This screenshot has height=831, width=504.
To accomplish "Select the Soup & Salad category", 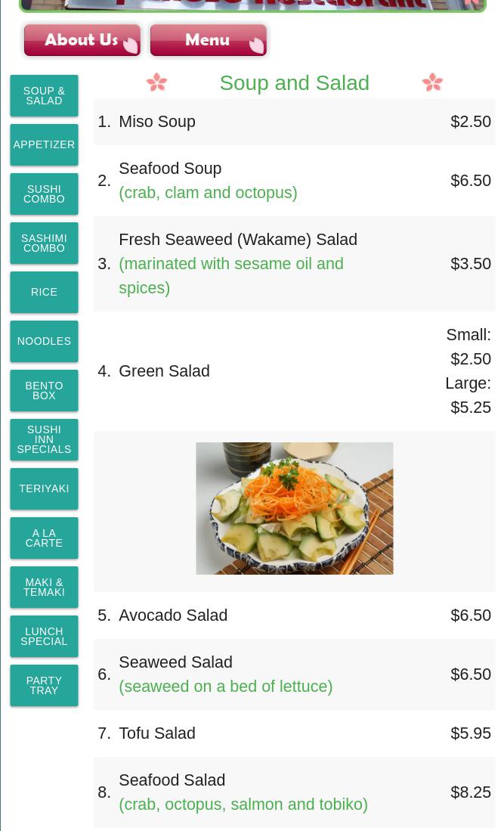I will click(x=44, y=95).
